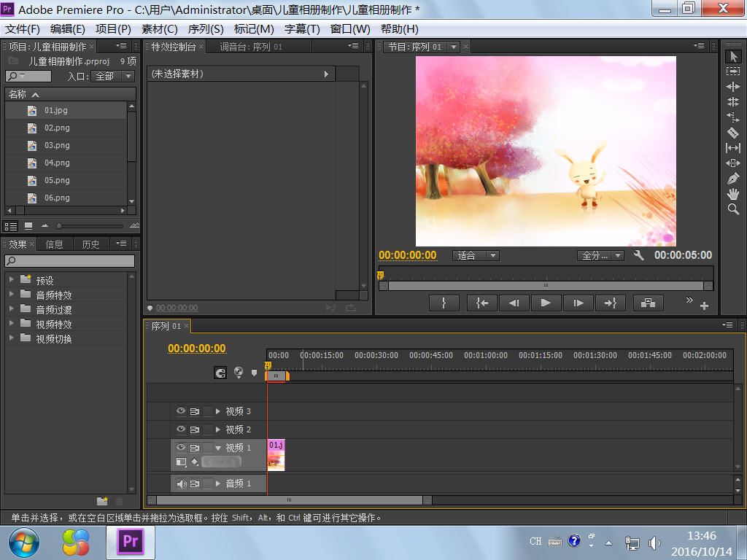
Task: Select the Razor tool
Action: pos(733,133)
